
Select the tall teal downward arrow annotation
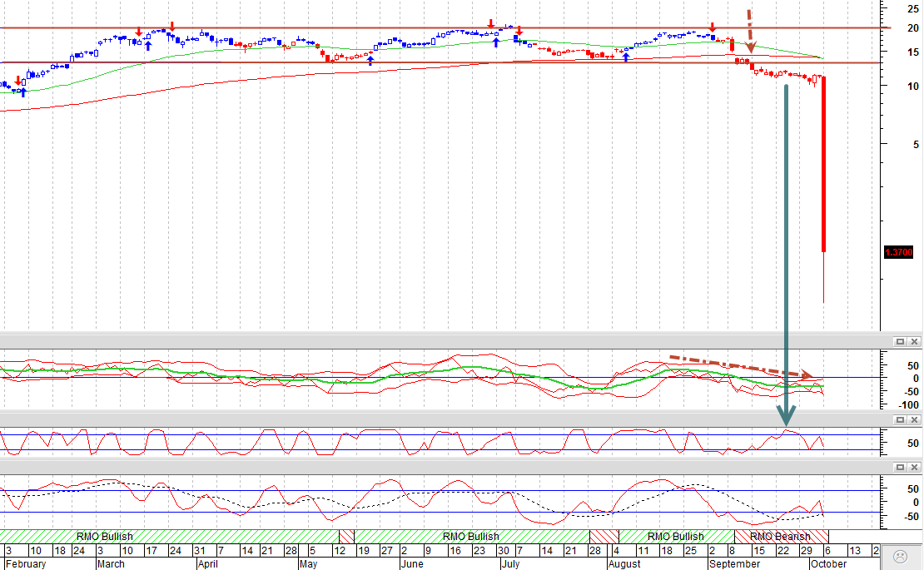pyautogui.click(x=786, y=255)
